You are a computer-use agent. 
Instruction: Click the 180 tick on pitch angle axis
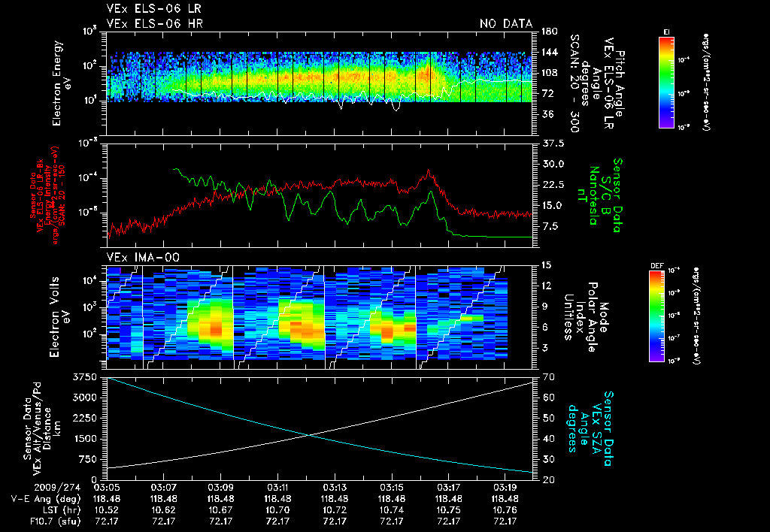coord(550,32)
